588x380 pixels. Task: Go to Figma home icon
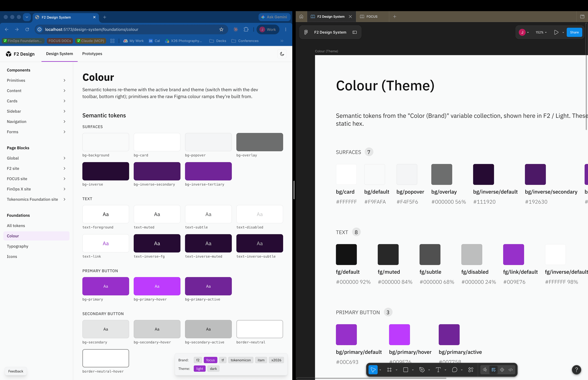[x=301, y=17]
